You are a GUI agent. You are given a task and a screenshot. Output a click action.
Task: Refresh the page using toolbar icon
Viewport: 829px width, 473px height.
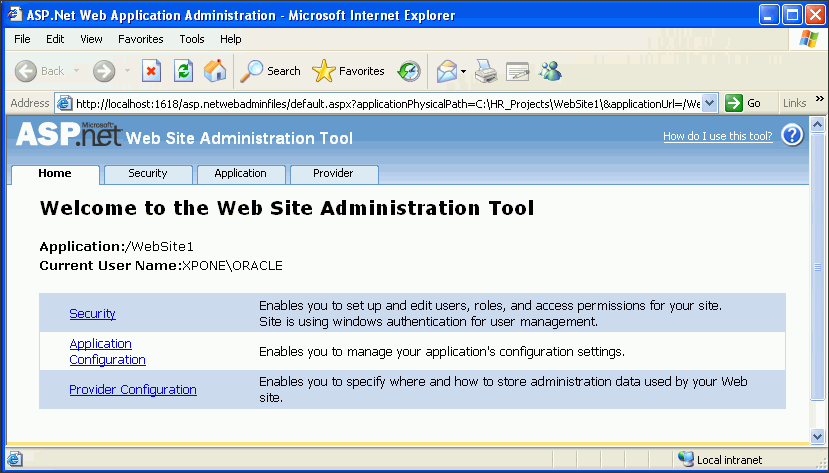coord(183,71)
